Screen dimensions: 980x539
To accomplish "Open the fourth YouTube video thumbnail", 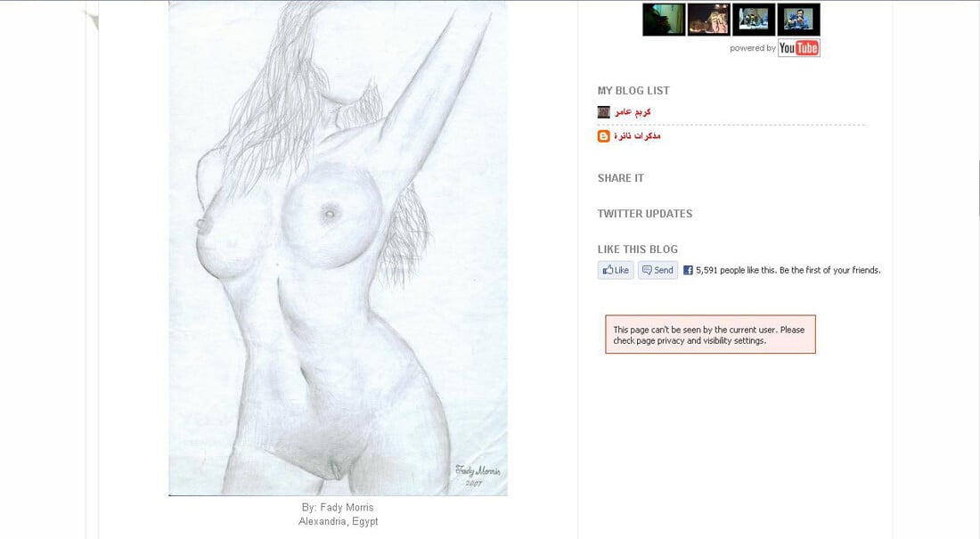I will [x=799, y=20].
